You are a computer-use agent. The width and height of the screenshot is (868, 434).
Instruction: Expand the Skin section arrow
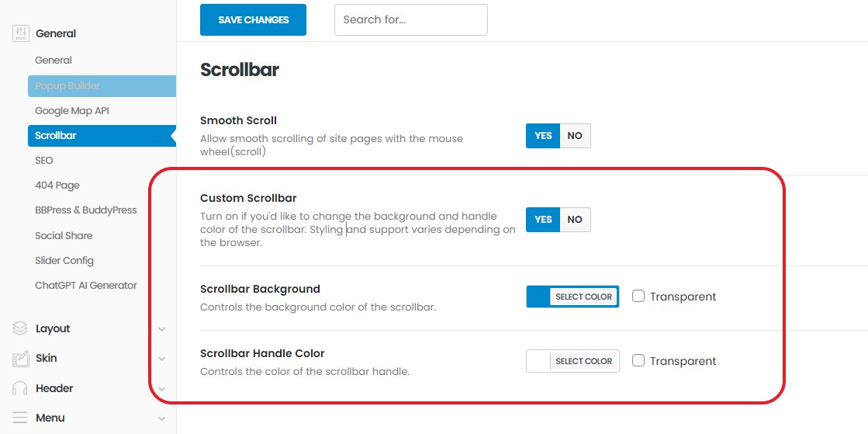coord(161,359)
